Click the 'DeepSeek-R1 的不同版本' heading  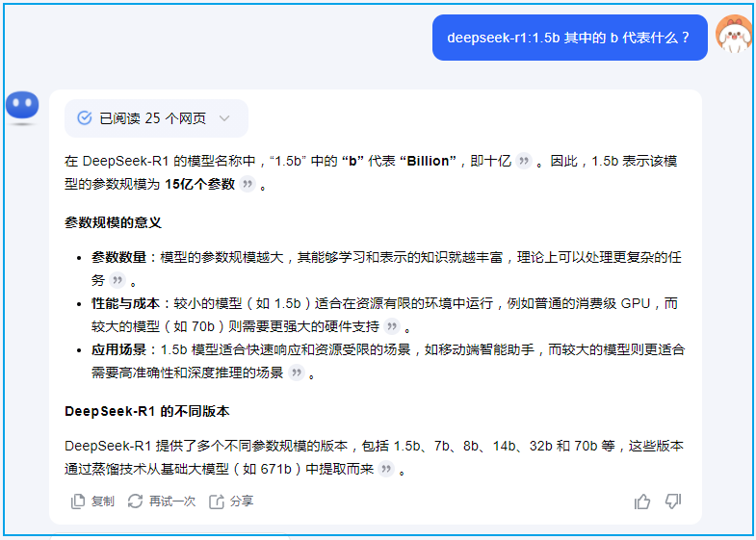[x=147, y=411]
